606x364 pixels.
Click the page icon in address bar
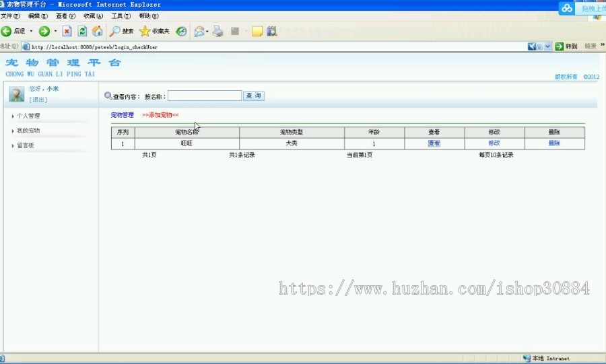[x=26, y=46]
